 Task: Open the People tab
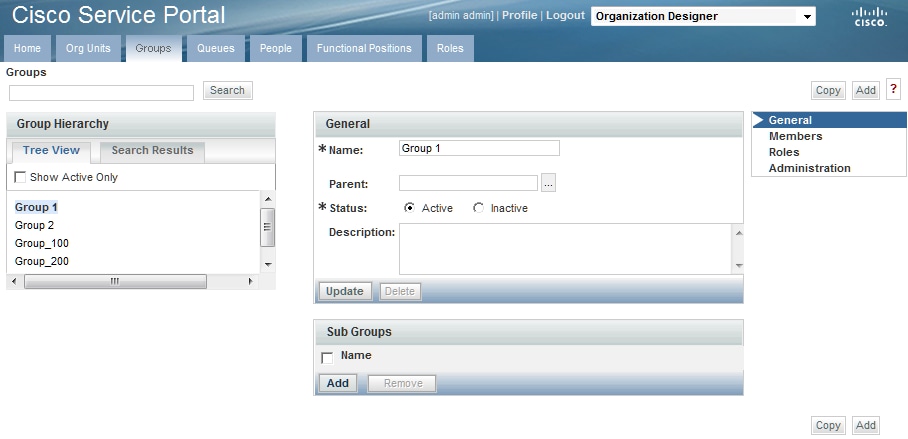276,49
